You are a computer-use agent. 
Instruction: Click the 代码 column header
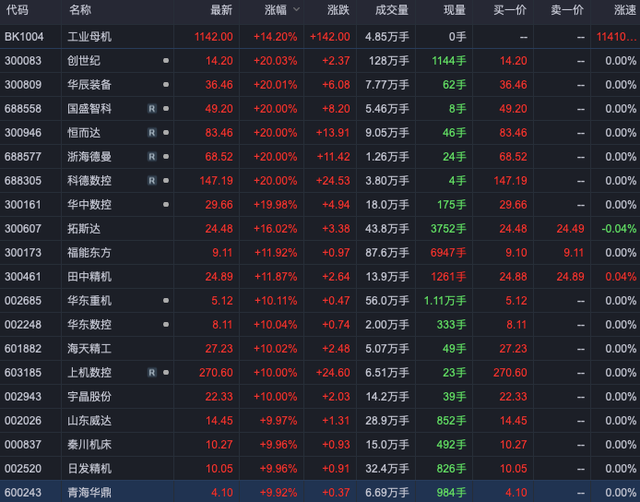pos(18,10)
